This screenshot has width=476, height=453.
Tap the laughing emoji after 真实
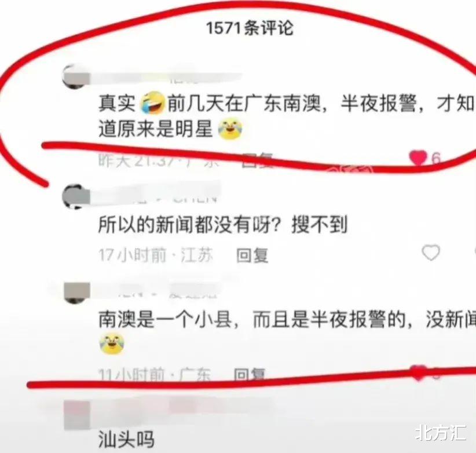coord(152,104)
